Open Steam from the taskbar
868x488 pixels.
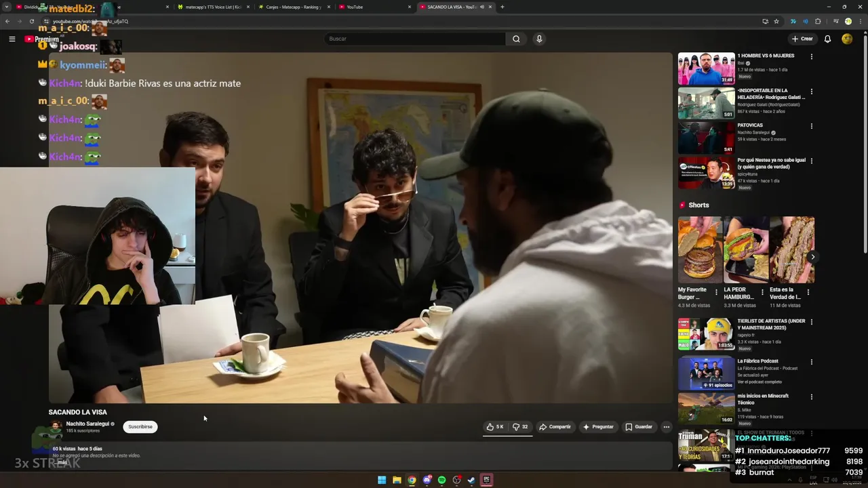[x=471, y=480]
